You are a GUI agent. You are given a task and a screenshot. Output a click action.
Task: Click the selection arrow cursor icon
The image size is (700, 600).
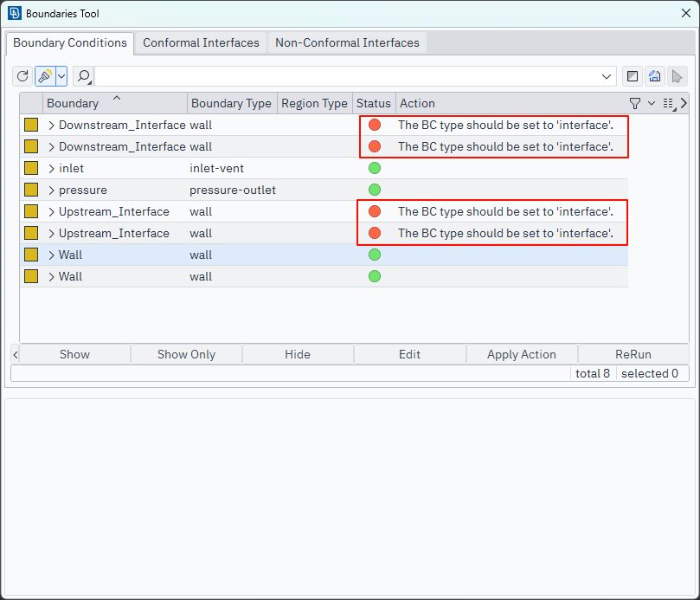pyautogui.click(x=678, y=76)
